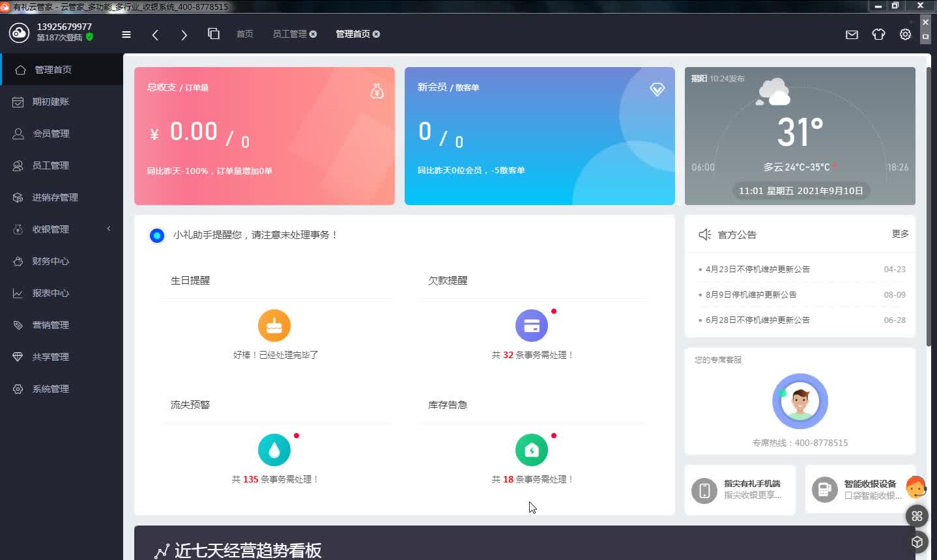This screenshot has width=937, height=560.
Task: Open the settings gear icon
Action: tap(905, 35)
